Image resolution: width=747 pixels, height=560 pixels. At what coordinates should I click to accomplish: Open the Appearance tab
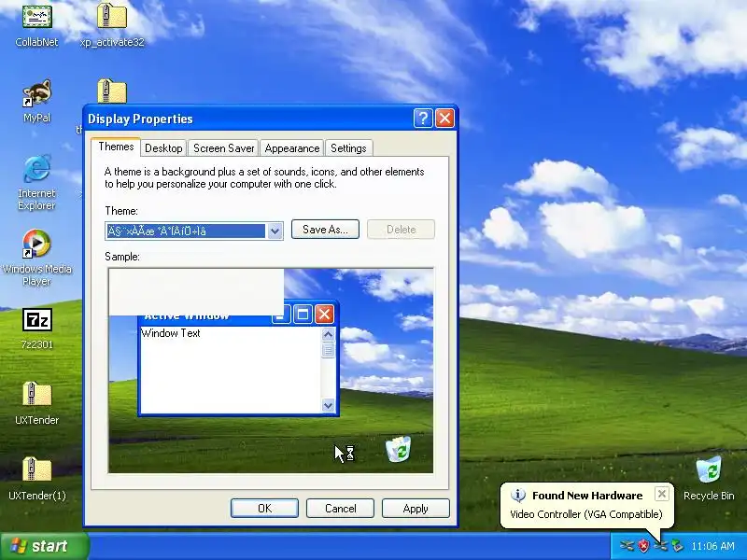click(x=292, y=148)
